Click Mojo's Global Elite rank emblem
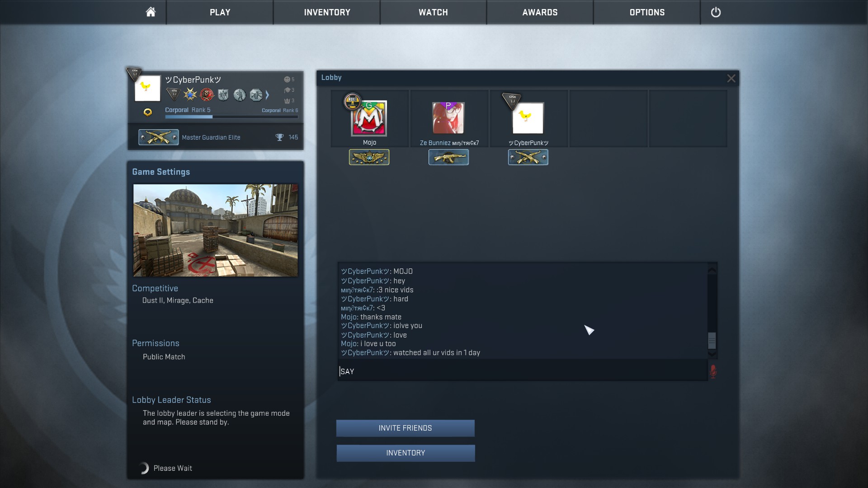 tap(369, 157)
